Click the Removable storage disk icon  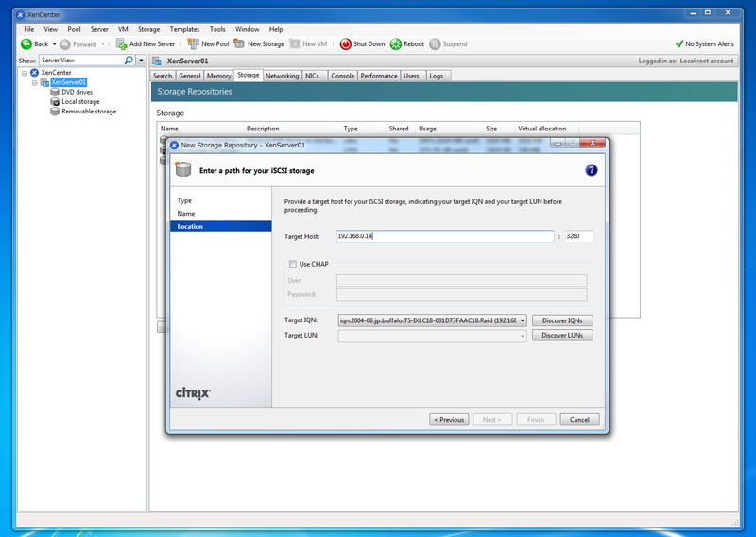55,112
